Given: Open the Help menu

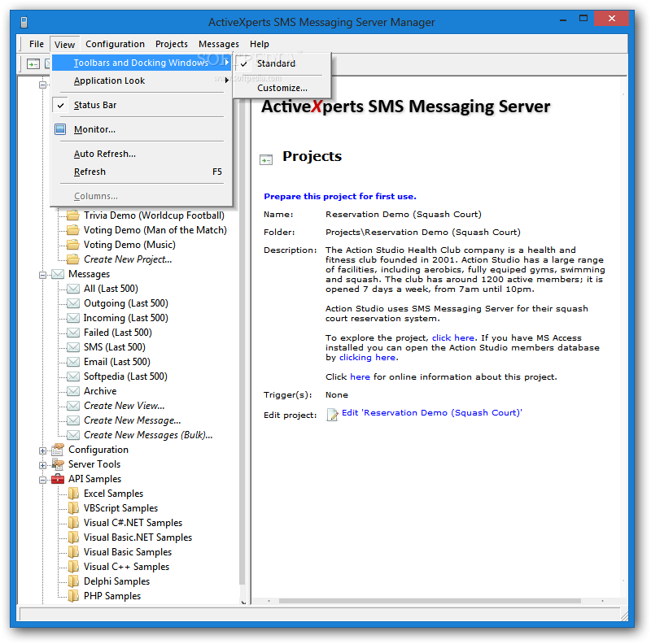Looking at the screenshot, I should click(260, 44).
